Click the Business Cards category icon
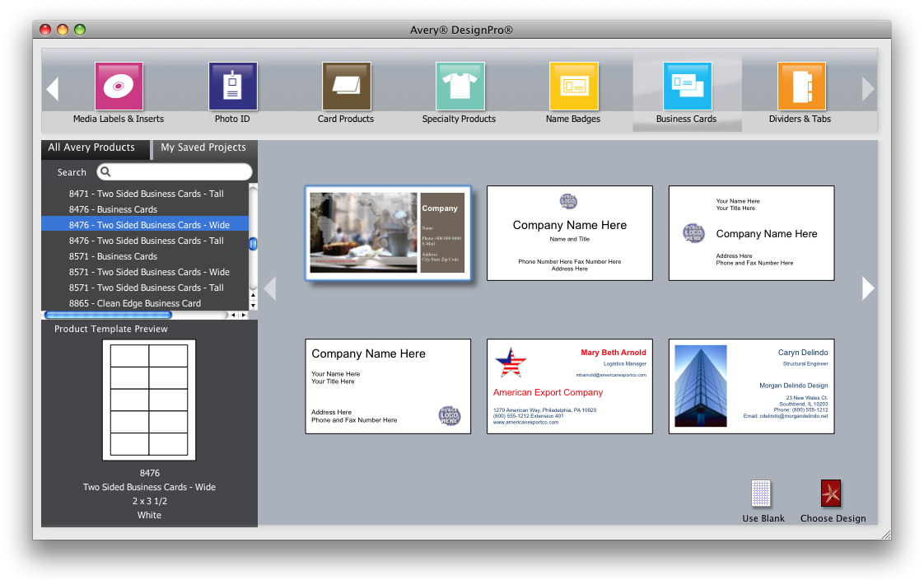Viewport: 924px width, 585px height. pos(687,87)
